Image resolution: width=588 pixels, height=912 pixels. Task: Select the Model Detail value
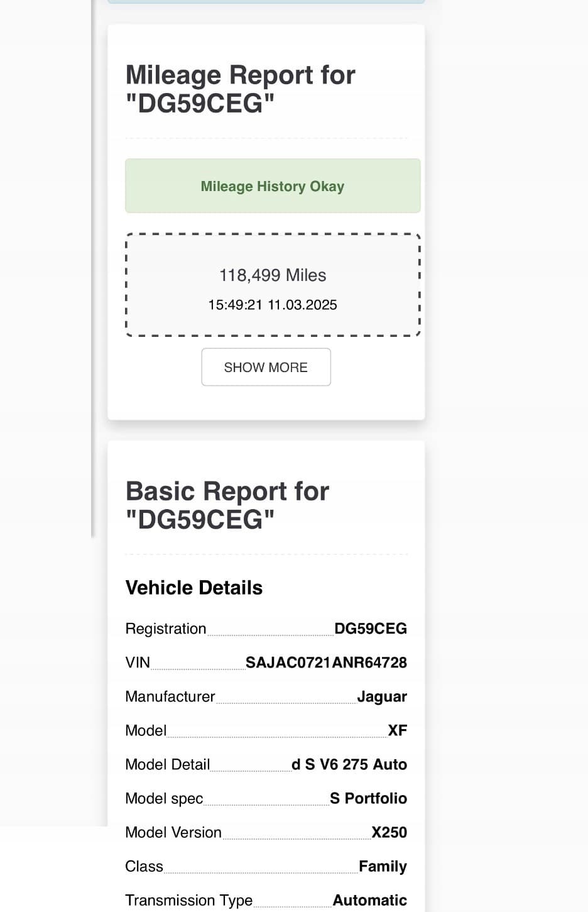pos(349,764)
